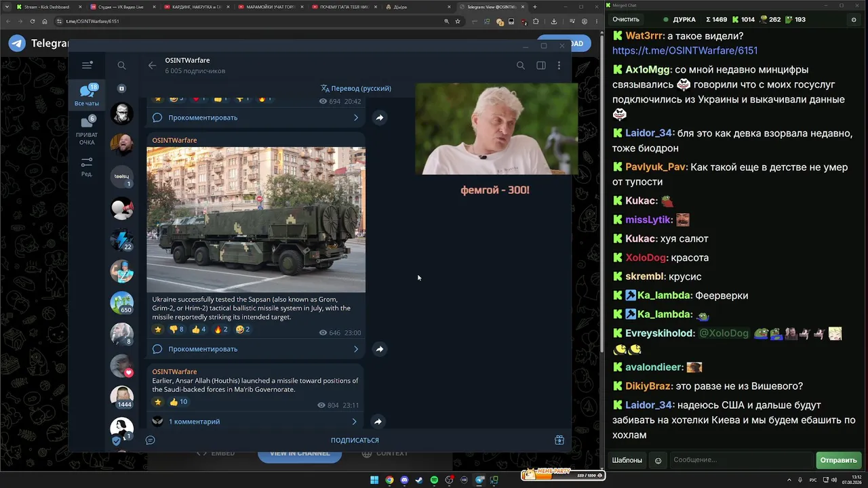Image resolution: width=868 pixels, height=488 pixels.
Task: Open the chat with the 1444 unread badge
Action: [x=122, y=396]
